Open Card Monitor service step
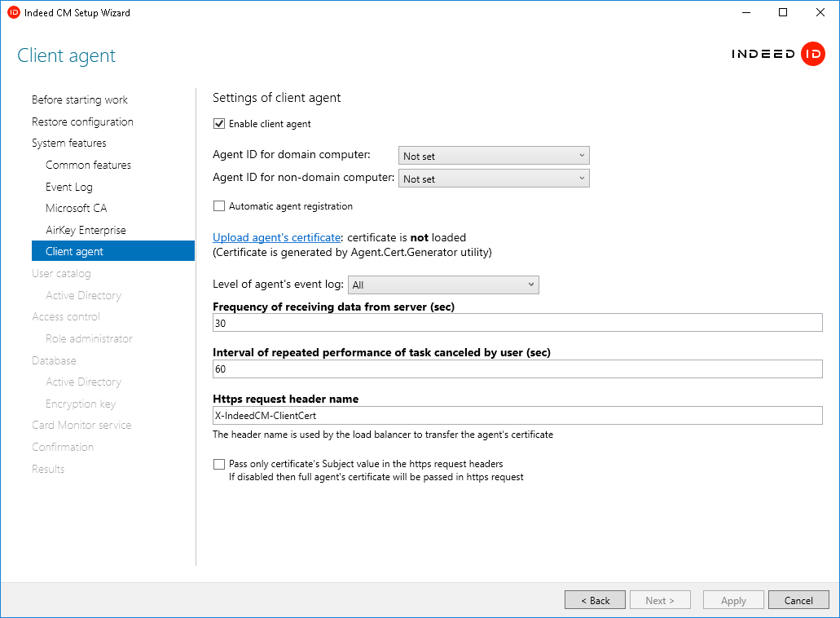This screenshot has height=618, width=840. (x=81, y=425)
